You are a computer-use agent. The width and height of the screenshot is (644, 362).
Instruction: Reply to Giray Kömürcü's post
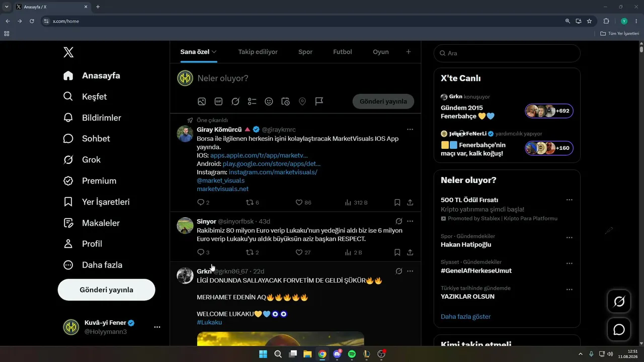[x=201, y=203]
